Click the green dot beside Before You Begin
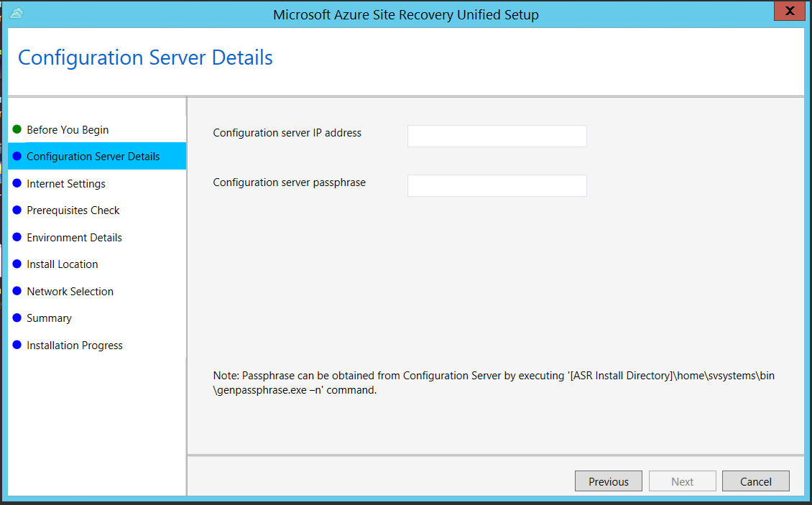Screen dimensions: 812x505 [17, 130]
